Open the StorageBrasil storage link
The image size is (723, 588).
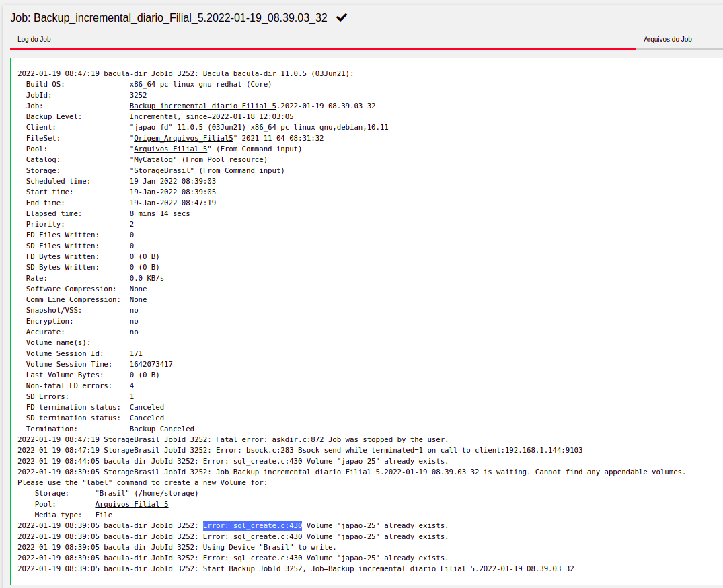(162, 171)
